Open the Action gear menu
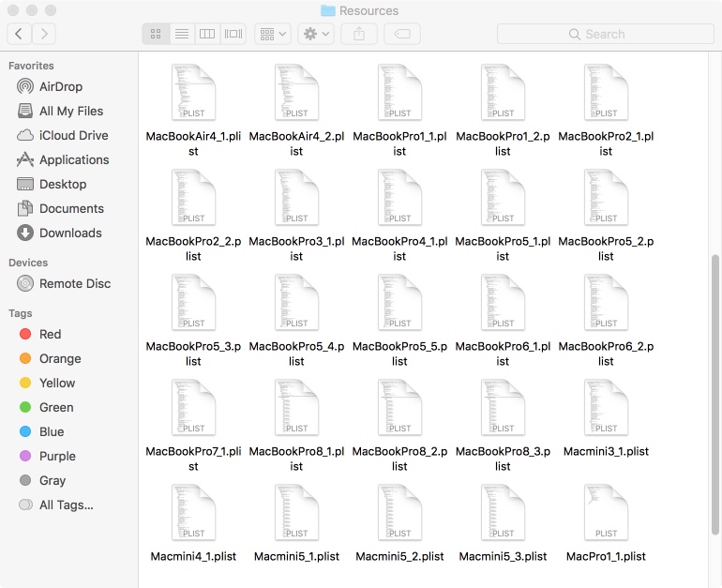Image resolution: width=722 pixels, height=588 pixels. coord(316,34)
